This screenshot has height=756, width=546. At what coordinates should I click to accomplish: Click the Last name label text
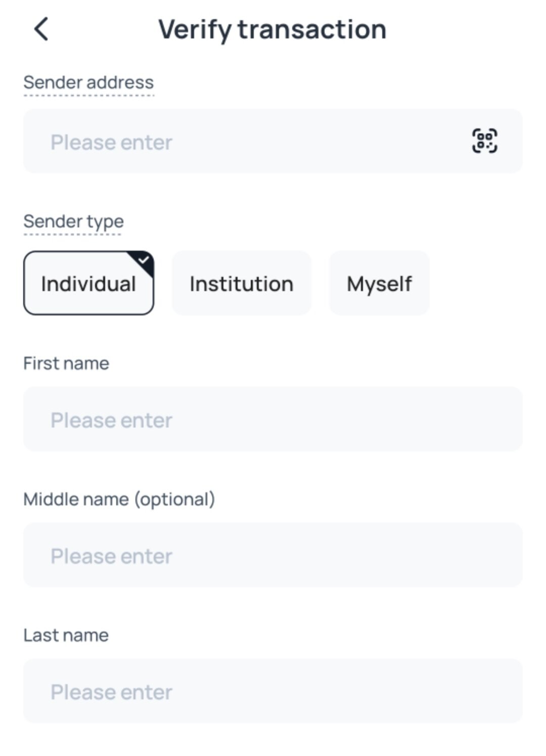click(x=66, y=635)
